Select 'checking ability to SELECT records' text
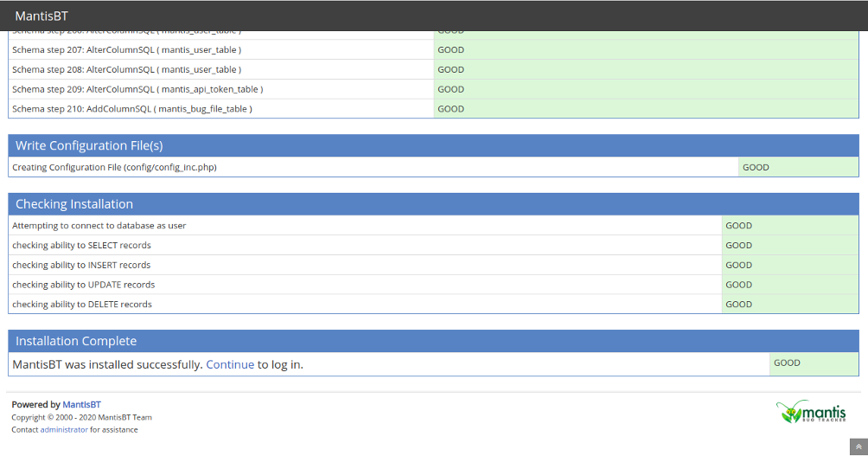Image resolution: width=868 pixels, height=456 pixels. point(81,246)
